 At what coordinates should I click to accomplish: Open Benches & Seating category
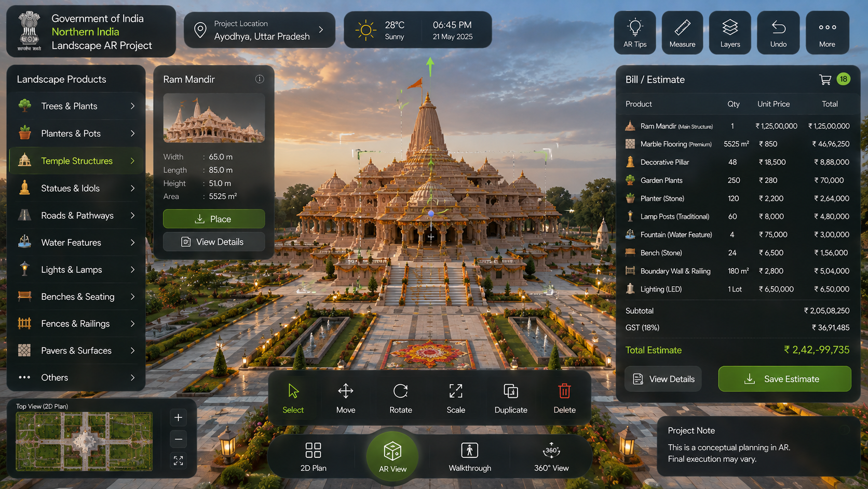[76, 296]
